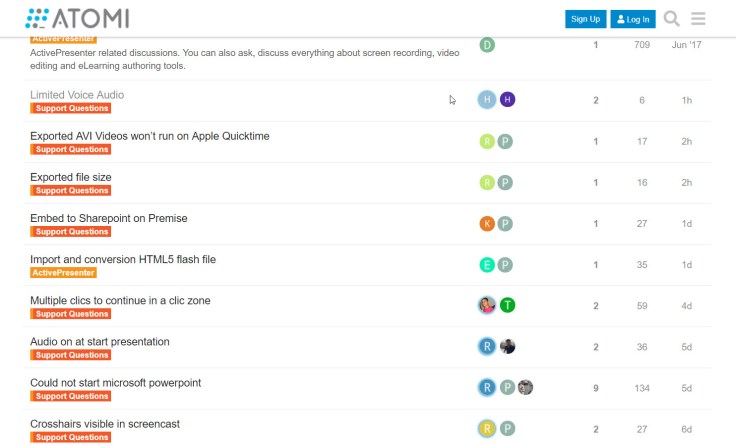Open the Limited Voice Audio topic
The width and height of the screenshot is (736, 446).
coord(77,95)
